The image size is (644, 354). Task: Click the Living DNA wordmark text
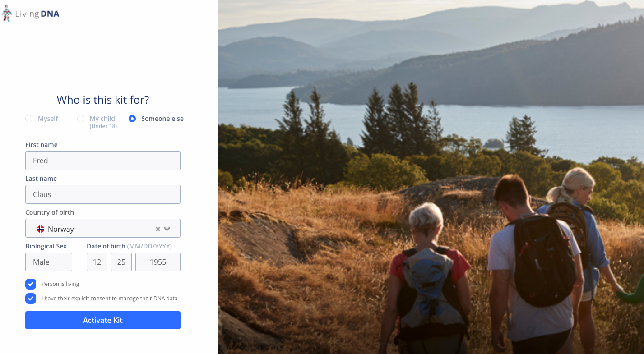37,14
